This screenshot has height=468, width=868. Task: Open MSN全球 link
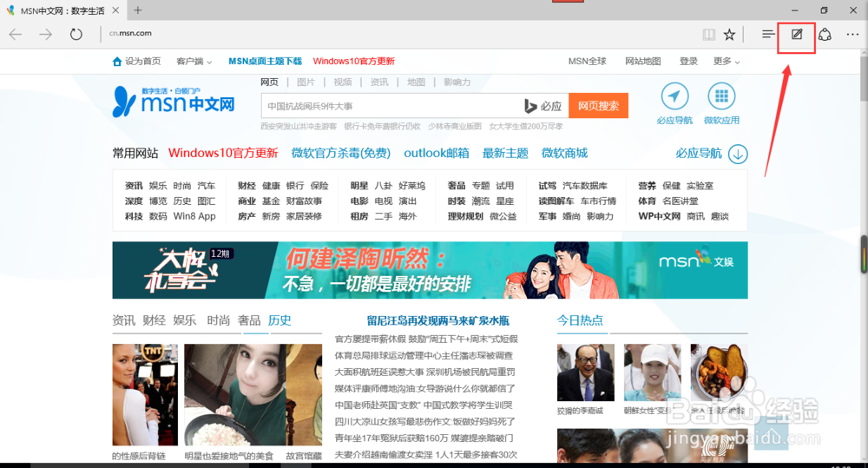(588, 62)
